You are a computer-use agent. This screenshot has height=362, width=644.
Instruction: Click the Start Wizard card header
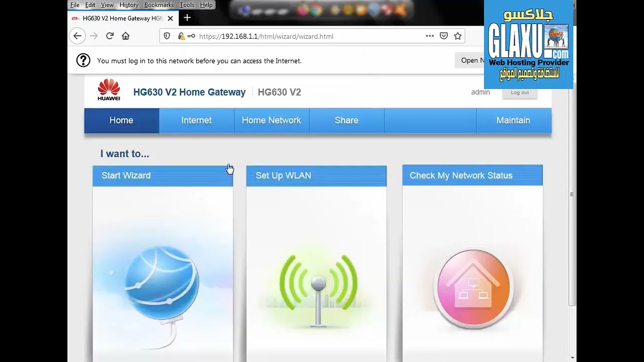[163, 175]
